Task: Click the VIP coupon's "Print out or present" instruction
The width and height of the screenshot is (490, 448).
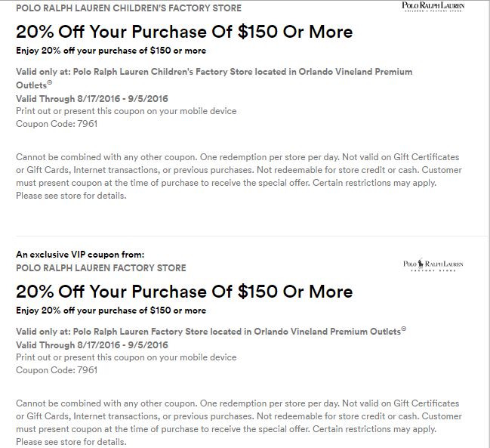Action: pos(126,357)
